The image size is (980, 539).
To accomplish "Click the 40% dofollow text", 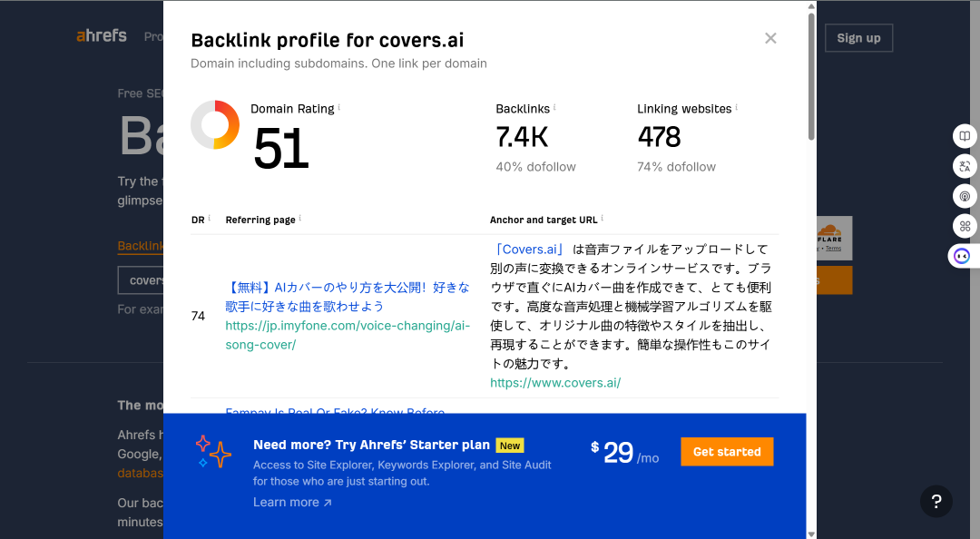I will 535,167.
